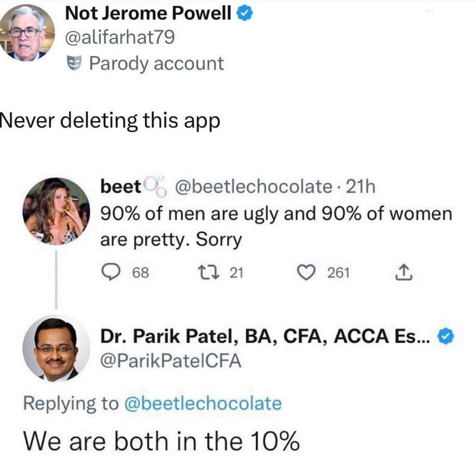Select the "Parody account" label text

click(156, 64)
